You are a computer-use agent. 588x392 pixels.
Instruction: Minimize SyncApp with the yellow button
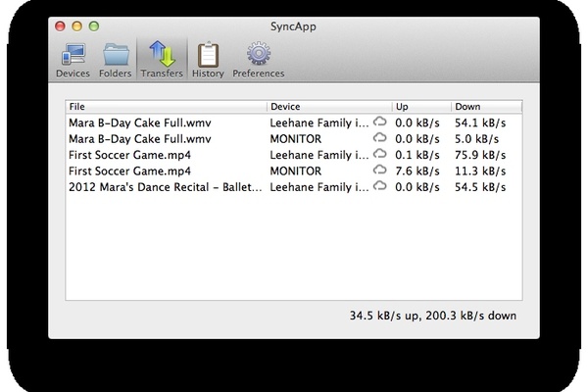click(77, 25)
